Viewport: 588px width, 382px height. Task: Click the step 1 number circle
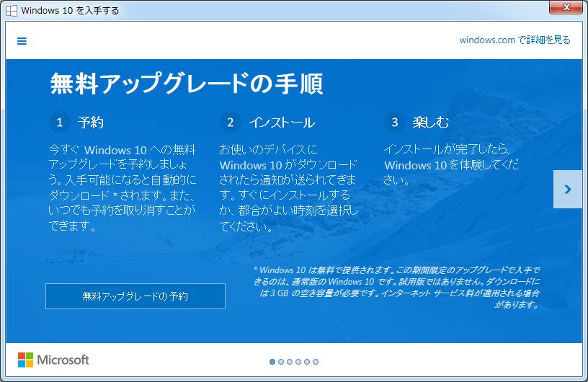click(x=59, y=123)
